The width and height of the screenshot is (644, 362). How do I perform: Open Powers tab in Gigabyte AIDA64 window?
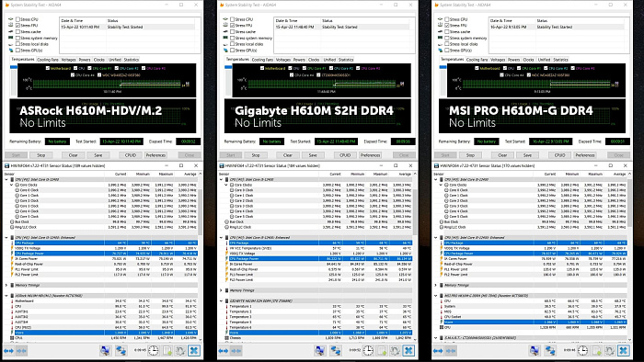[x=299, y=60]
